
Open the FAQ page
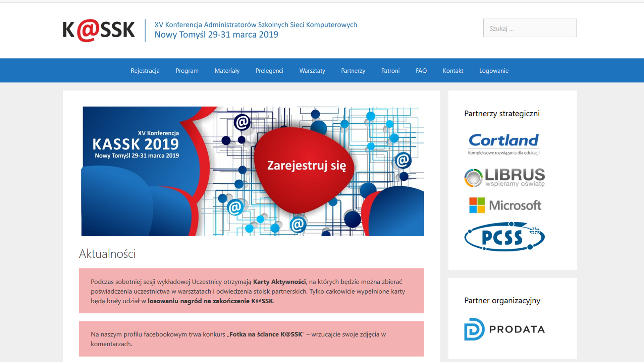click(421, 71)
